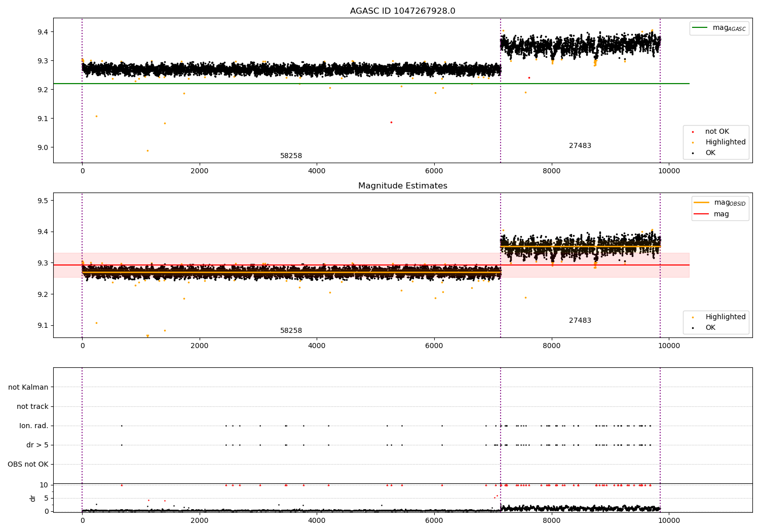Click the "10" tick on the dr axis

(44, 485)
